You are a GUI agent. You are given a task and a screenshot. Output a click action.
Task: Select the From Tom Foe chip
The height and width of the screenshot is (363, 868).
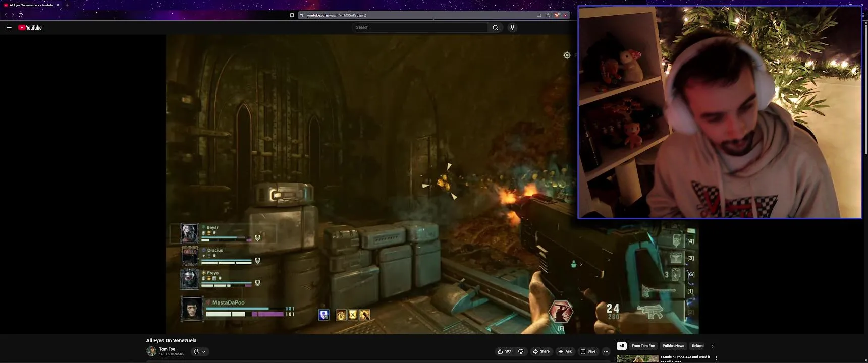(643, 346)
